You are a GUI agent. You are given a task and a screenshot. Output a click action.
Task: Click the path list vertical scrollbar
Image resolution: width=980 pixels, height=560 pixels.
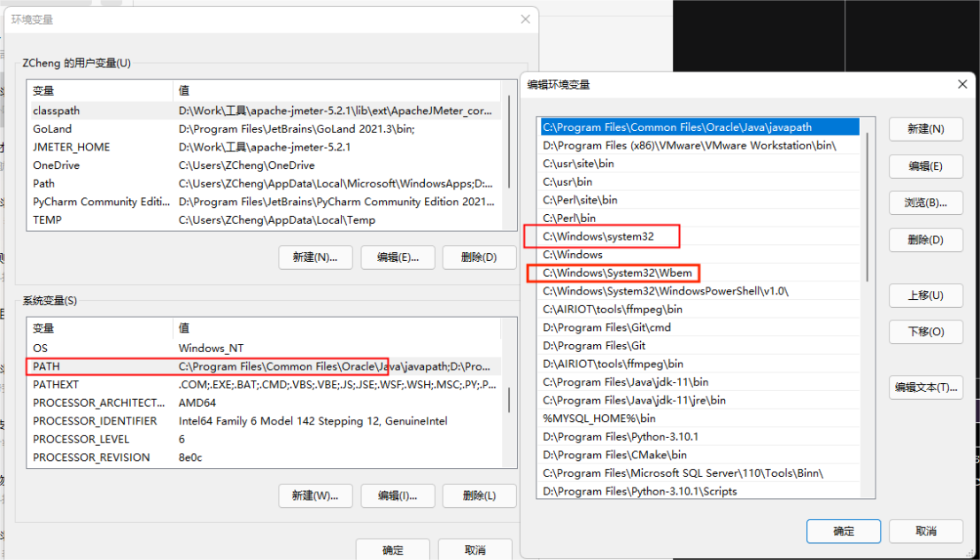click(868, 203)
